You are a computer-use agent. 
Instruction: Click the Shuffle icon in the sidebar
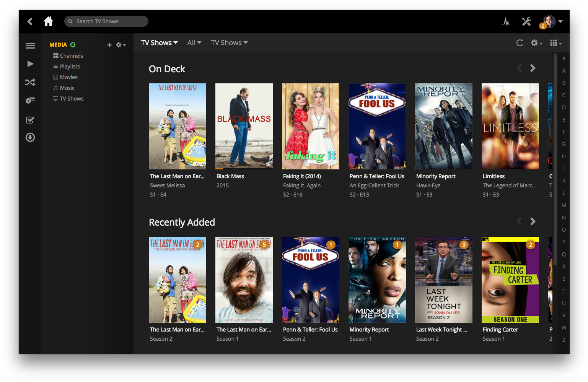(30, 82)
